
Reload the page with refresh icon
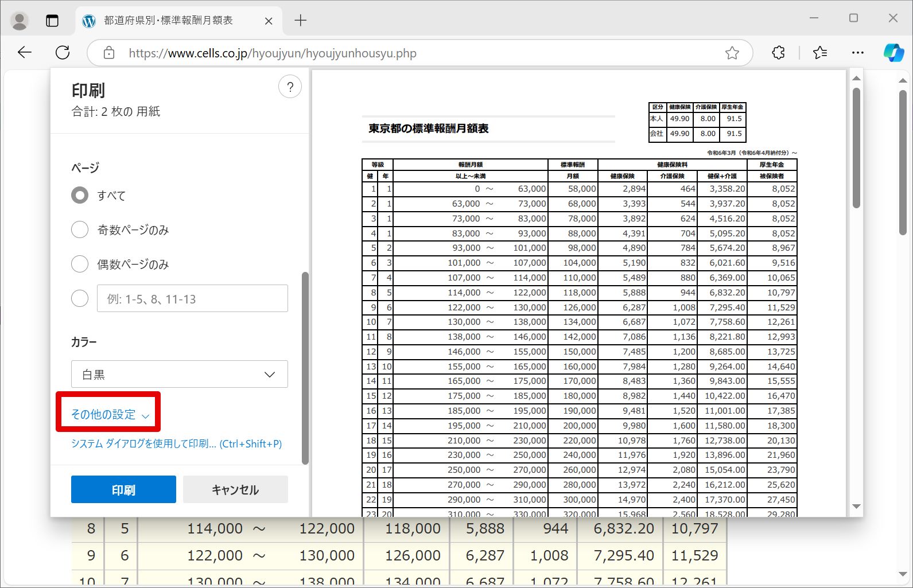tap(63, 53)
